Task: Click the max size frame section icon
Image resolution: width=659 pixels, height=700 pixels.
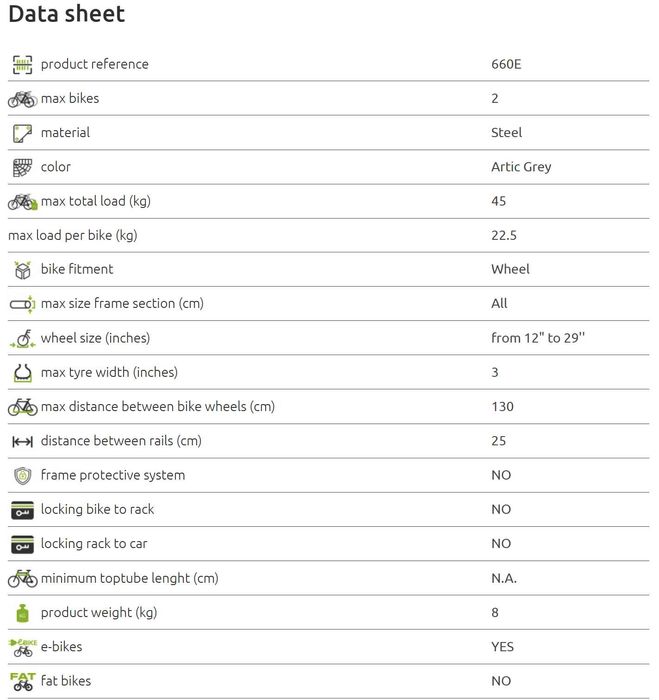Action: click(x=22, y=304)
